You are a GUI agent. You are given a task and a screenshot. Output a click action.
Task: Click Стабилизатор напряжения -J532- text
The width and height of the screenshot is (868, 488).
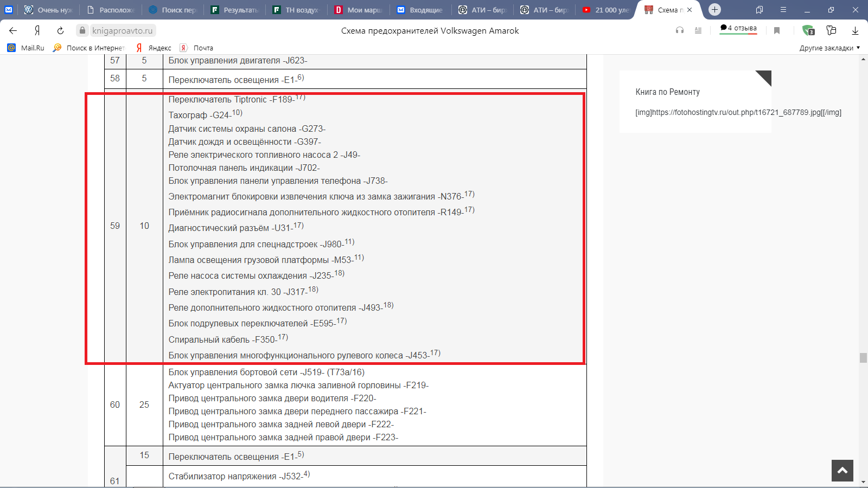[x=239, y=476]
